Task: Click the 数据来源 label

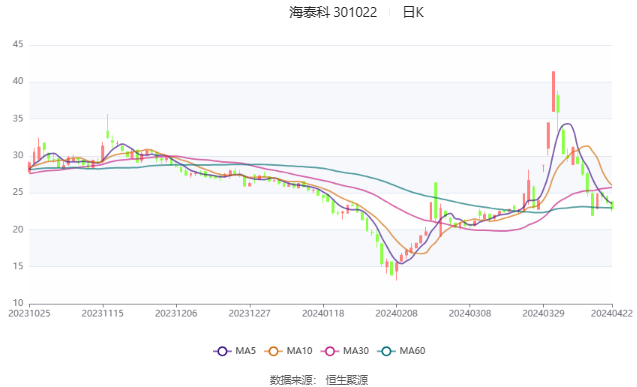Action: pyautogui.click(x=292, y=380)
